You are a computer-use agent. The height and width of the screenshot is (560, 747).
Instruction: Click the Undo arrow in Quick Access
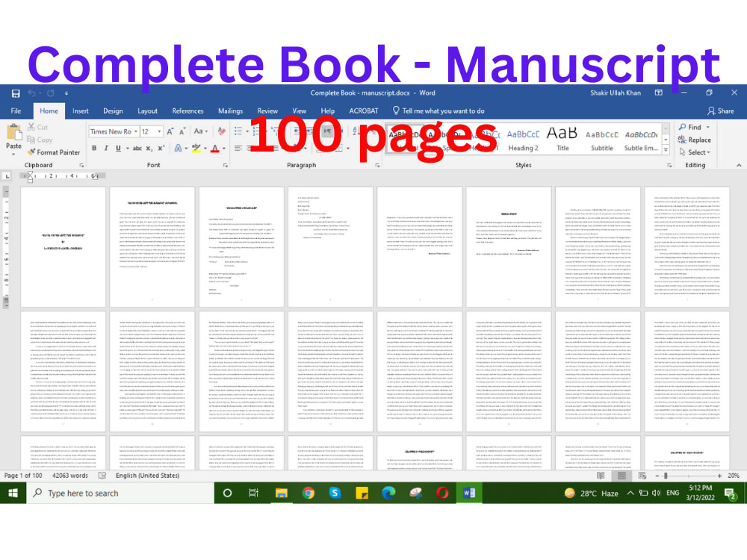[31, 93]
